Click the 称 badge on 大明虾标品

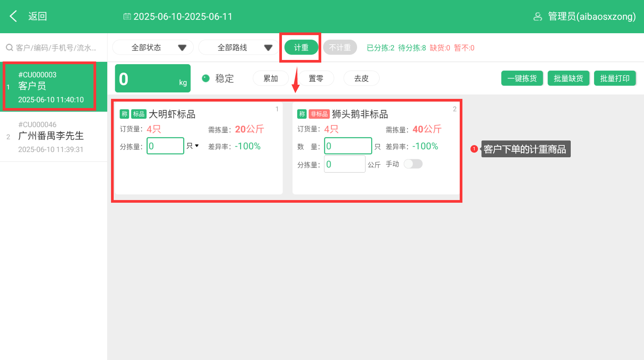124,114
